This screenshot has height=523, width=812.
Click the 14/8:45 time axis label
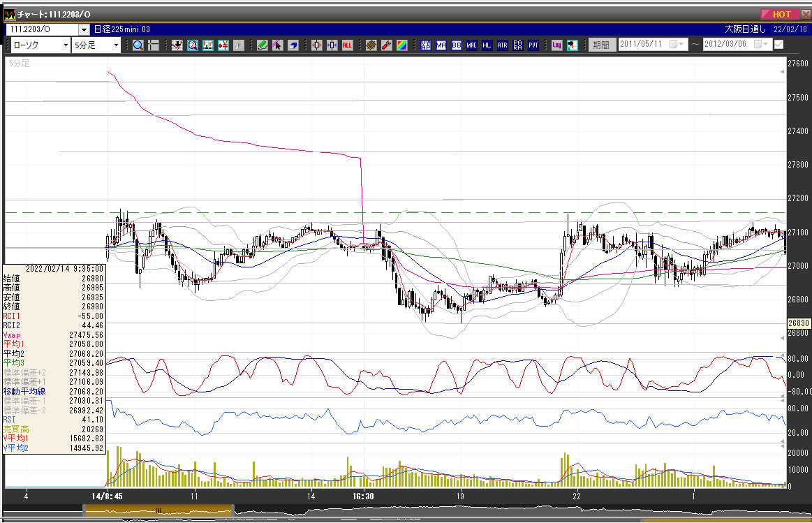(108, 496)
